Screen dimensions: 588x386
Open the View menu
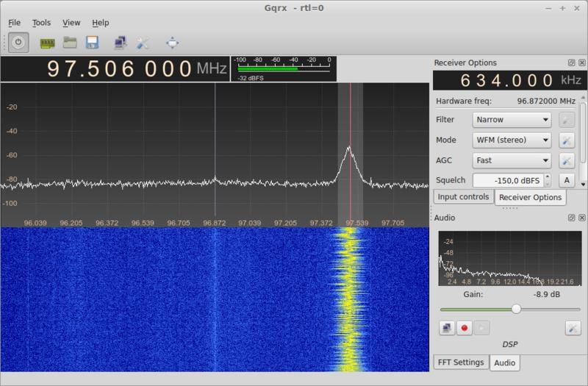tap(71, 23)
